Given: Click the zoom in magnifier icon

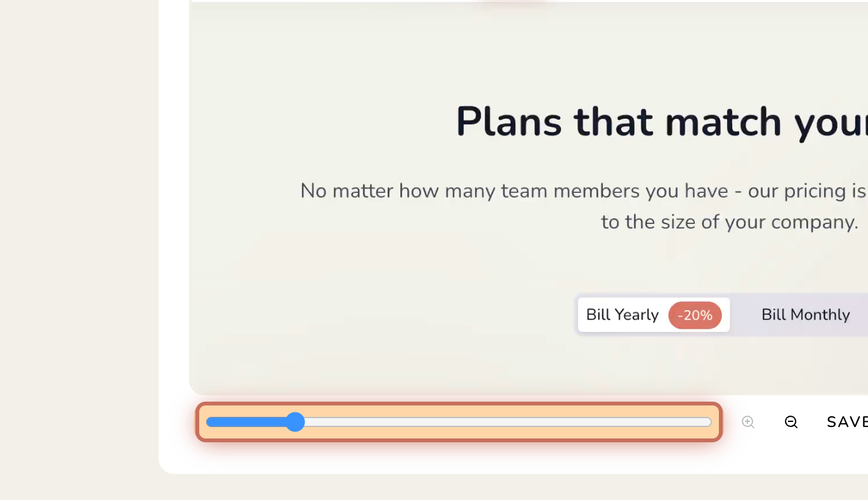Looking at the screenshot, I should coord(748,422).
